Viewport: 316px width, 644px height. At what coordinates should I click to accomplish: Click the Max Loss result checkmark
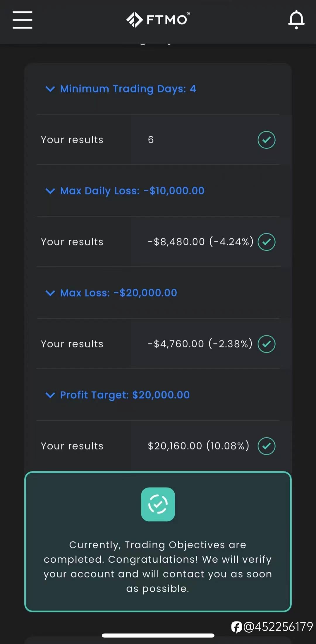(x=266, y=344)
